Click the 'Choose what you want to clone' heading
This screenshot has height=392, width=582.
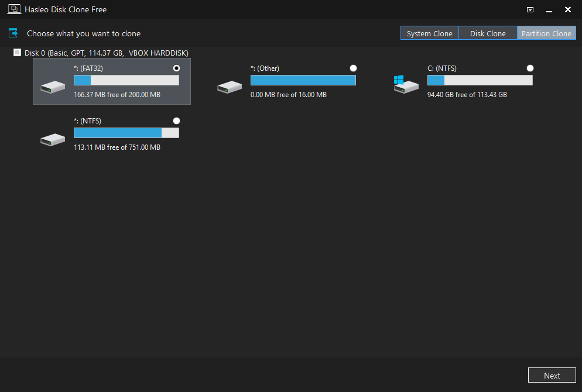tap(84, 33)
